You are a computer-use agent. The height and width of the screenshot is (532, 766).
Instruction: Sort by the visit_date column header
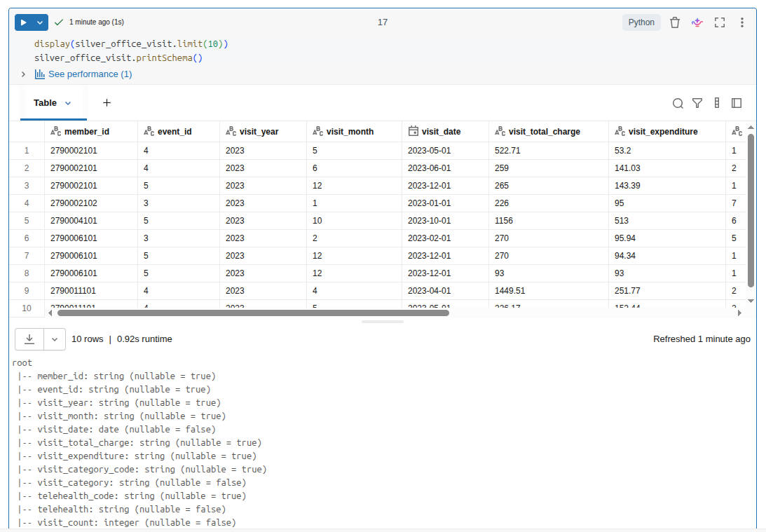click(441, 131)
